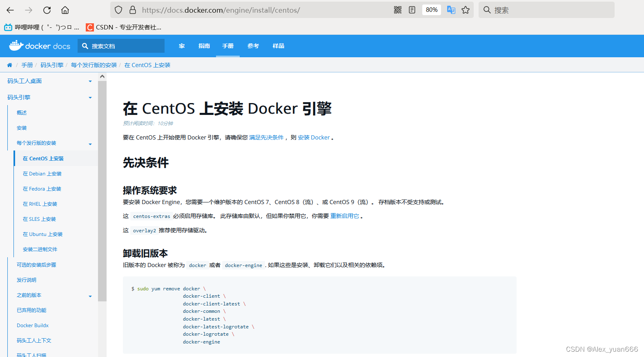Expand the 码头工人桌面 sidebar section arrow
This screenshot has width=644, height=357.
90,81
